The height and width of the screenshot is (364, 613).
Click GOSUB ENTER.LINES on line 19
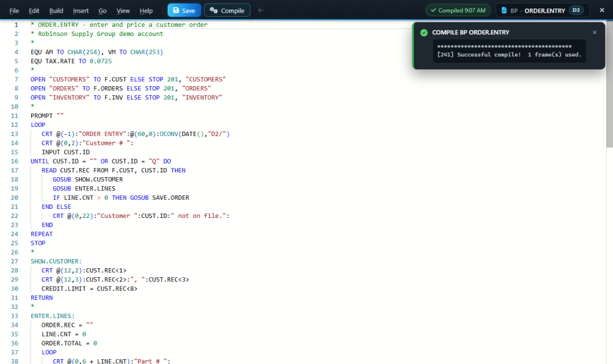(84, 189)
